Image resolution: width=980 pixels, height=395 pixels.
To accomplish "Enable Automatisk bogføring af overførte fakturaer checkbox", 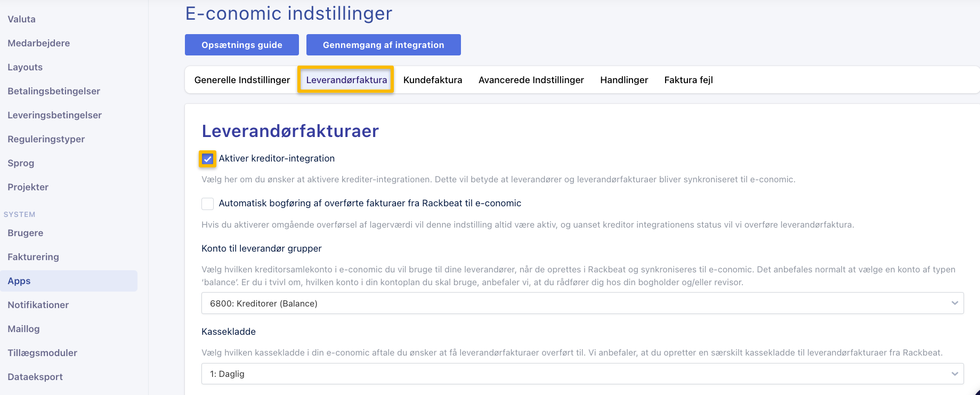I will (x=207, y=204).
